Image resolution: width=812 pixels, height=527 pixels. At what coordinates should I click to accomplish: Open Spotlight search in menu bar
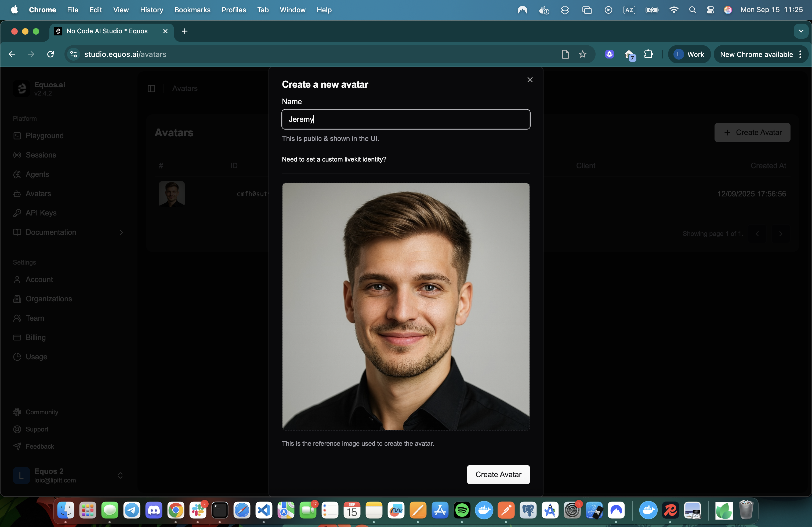(x=692, y=10)
